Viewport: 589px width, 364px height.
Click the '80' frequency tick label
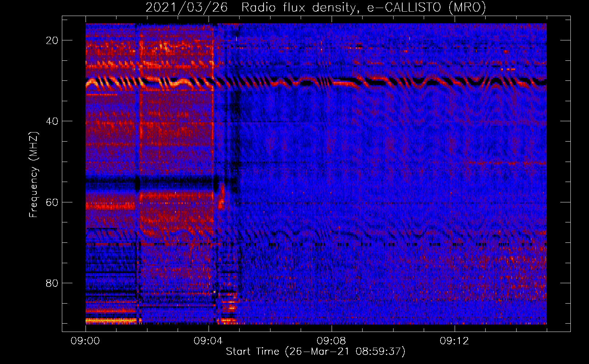tap(52, 283)
